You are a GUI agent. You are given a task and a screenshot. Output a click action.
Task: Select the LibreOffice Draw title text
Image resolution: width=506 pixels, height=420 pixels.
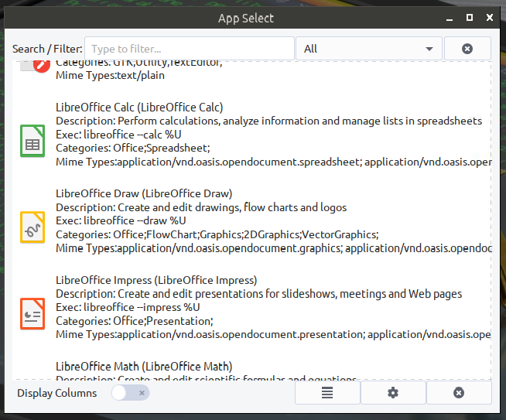point(144,193)
